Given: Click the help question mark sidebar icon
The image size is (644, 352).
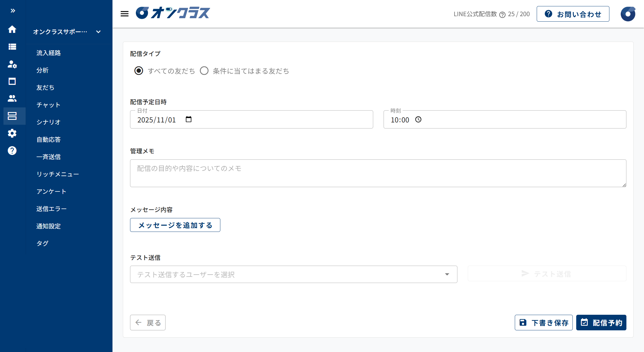Looking at the screenshot, I should pyautogui.click(x=12, y=150).
